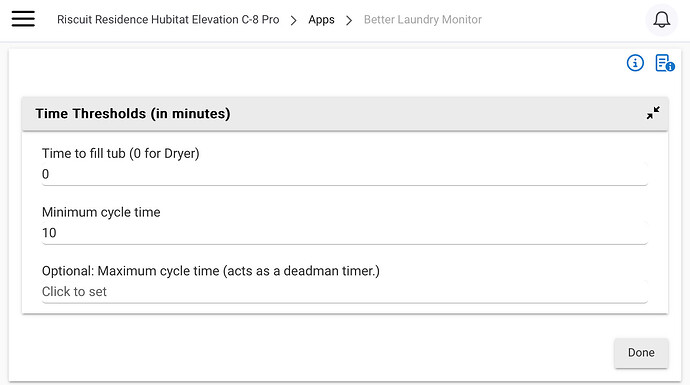690x385 pixels.
Task: Click blank space in Time Thresholds header bar
Action: coord(436,114)
